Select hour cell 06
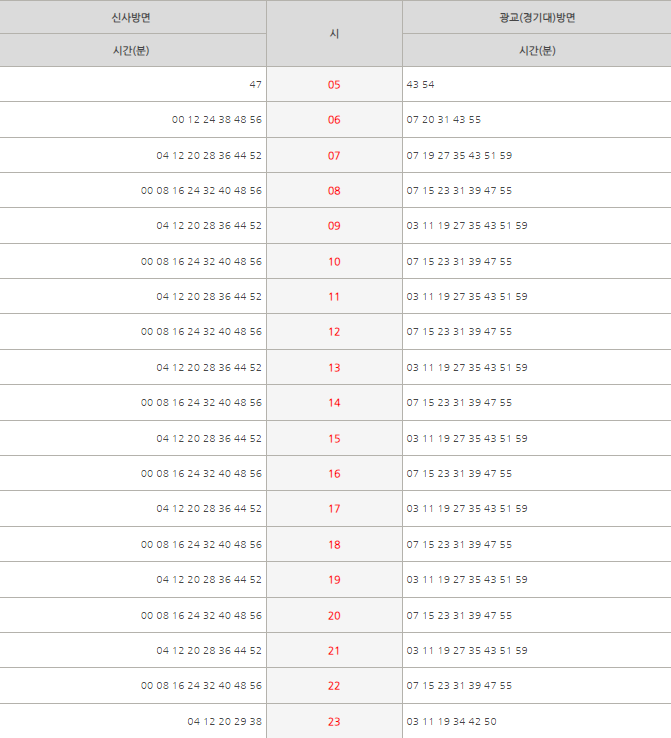Screen dimensions: 671x738 tap(334, 120)
